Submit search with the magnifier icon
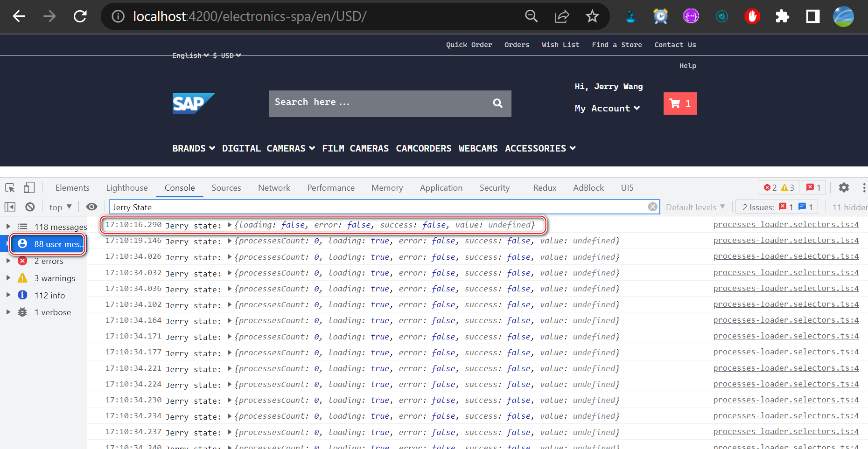Screen dimensions: 868x449 (x=497, y=104)
